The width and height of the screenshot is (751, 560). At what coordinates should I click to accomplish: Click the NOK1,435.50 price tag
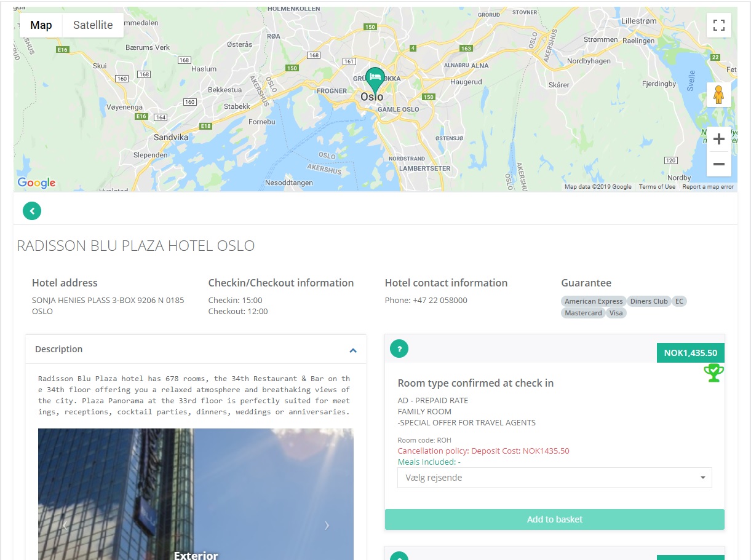(x=691, y=353)
